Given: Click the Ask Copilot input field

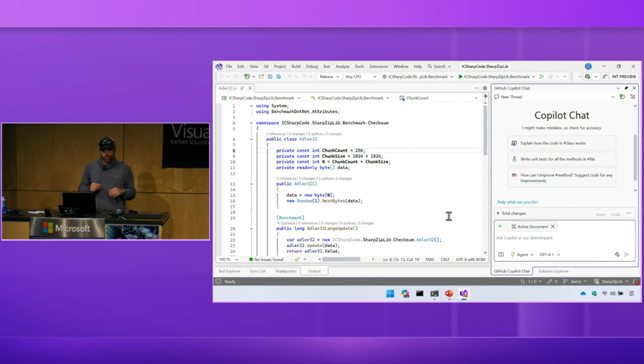Looking at the screenshot, I should pos(565,238).
